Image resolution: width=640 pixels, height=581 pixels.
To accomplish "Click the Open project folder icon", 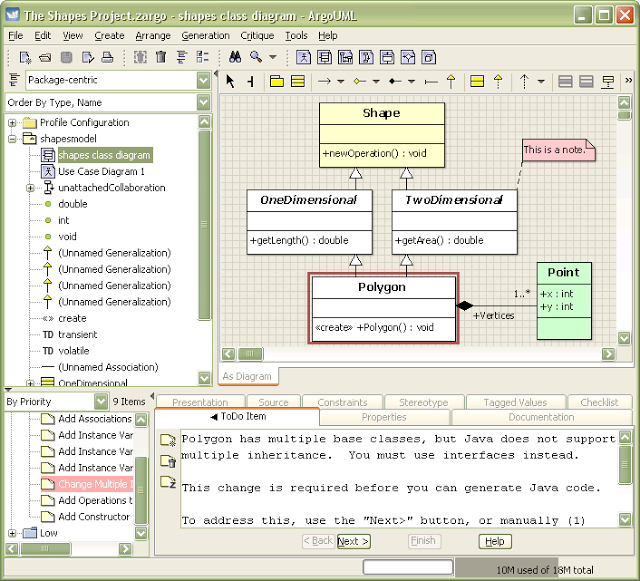I will (x=45, y=58).
